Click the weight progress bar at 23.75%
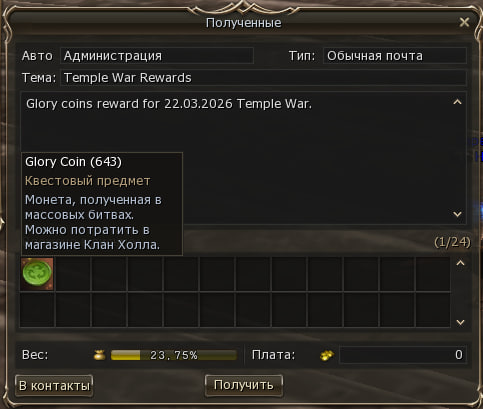This screenshot has height=409, width=483. pos(174,355)
